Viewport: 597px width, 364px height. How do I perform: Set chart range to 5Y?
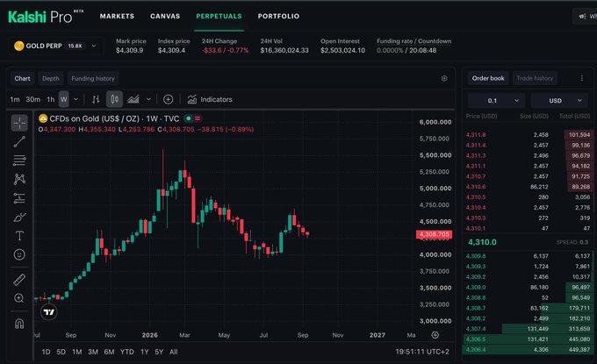tap(159, 352)
